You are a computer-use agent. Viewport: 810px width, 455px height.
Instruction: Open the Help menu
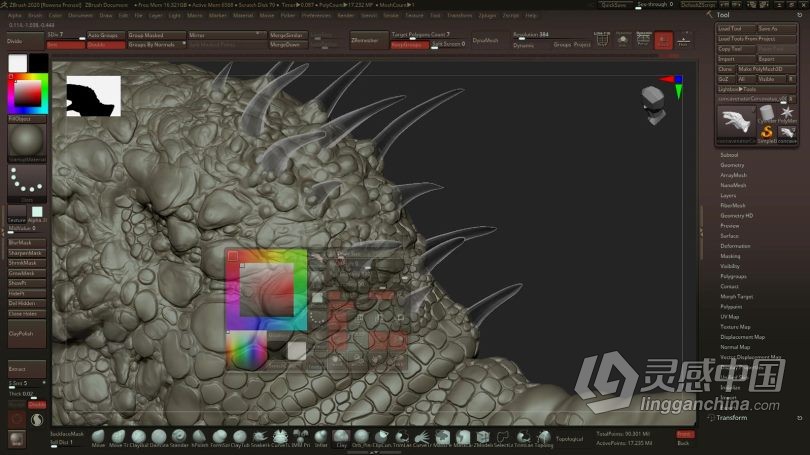[x=531, y=15]
